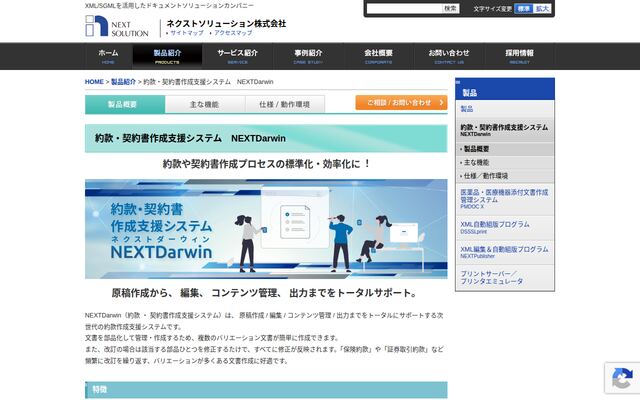Open 採用情報 in navigation bar

(x=519, y=56)
